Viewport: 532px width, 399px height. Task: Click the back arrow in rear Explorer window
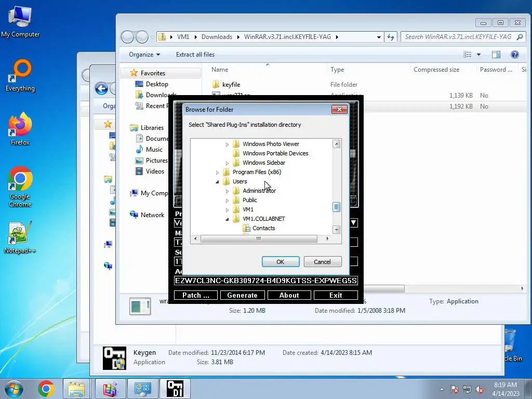101,89
